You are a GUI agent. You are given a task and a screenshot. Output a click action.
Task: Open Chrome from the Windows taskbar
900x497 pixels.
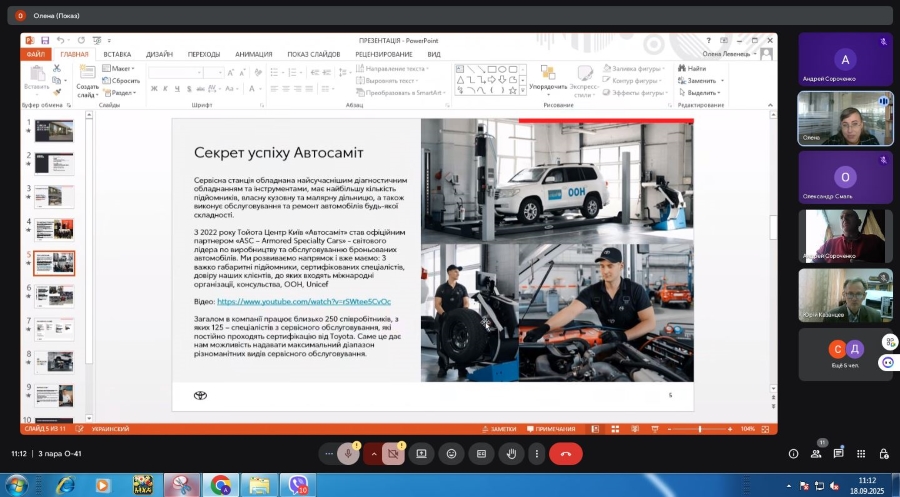[220, 485]
